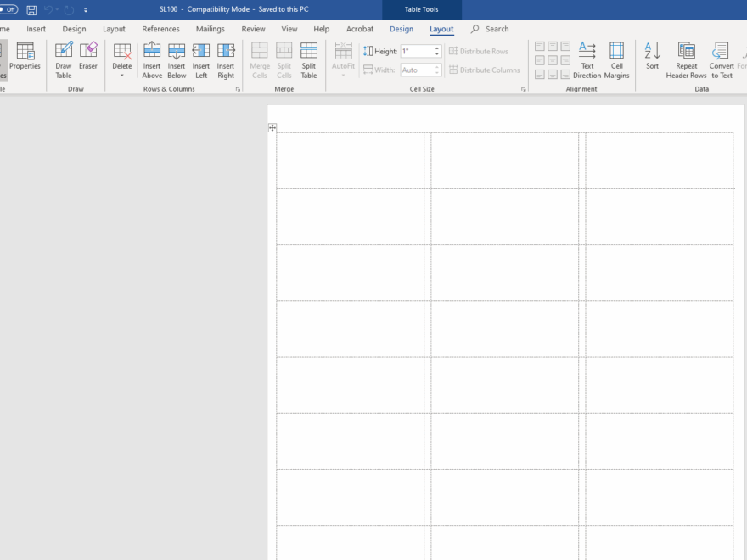
Task: Switch to the Mailings ribbon tab
Action: pyautogui.click(x=210, y=28)
